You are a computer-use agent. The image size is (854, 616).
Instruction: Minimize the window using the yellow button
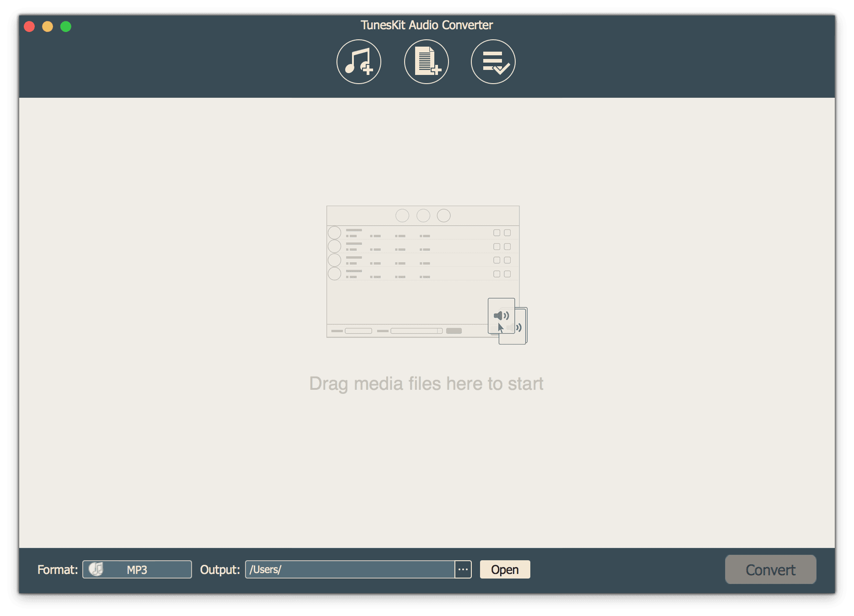tap(48, 27)
